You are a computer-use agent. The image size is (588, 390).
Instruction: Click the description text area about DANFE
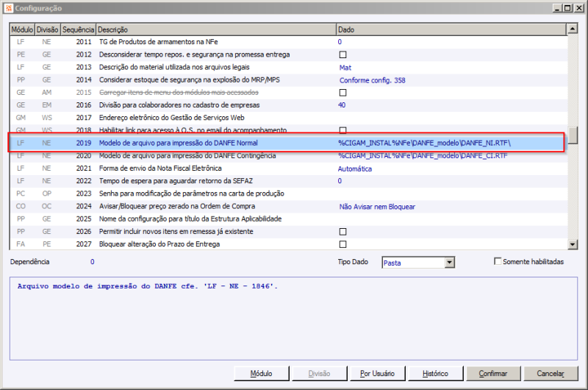(x=293, y=319)
